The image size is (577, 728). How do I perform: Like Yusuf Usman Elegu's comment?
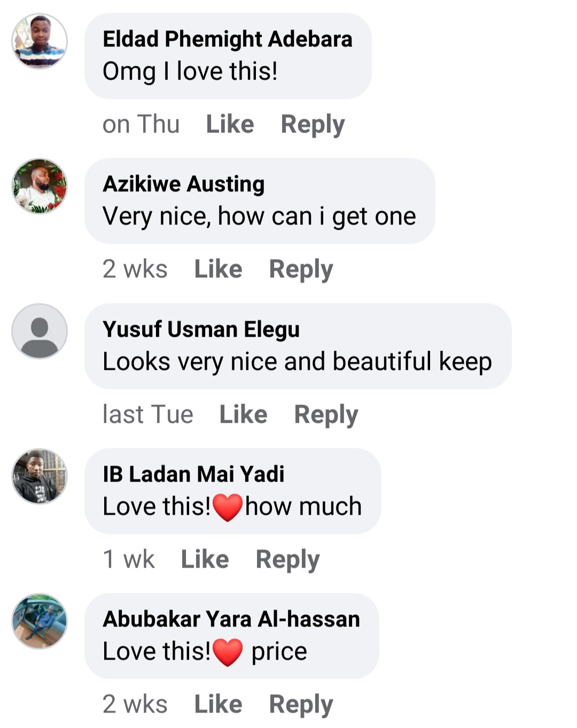(243, 415)
